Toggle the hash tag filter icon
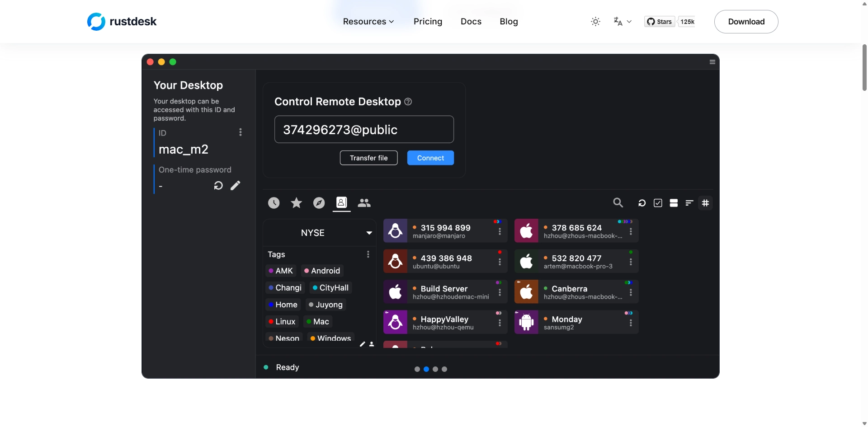This screenshot has width=868, height=427. (x=705, y=203)
